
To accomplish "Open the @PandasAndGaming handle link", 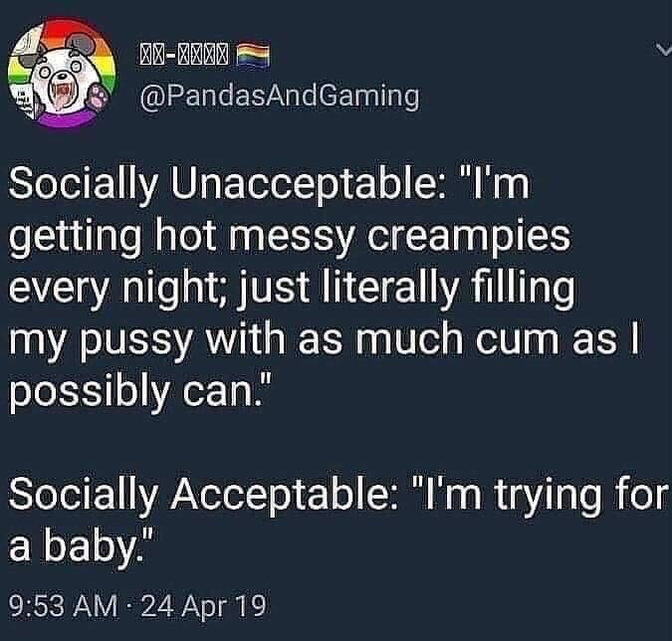I will [280, 97].
